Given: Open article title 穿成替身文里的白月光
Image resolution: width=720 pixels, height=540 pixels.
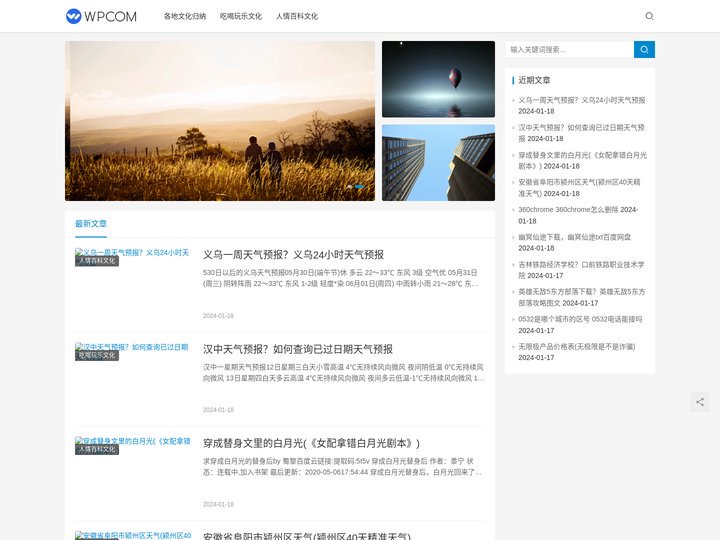Looking at the screenshot, I should [311, 444].
